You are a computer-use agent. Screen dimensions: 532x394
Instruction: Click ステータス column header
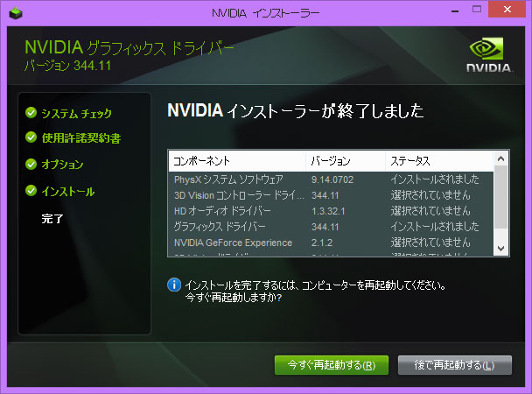tap(439, 161)
